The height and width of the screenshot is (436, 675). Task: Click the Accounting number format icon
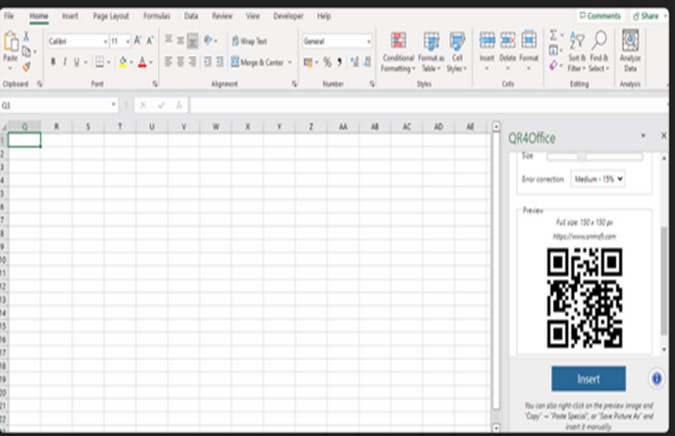[x=308, y=62]
